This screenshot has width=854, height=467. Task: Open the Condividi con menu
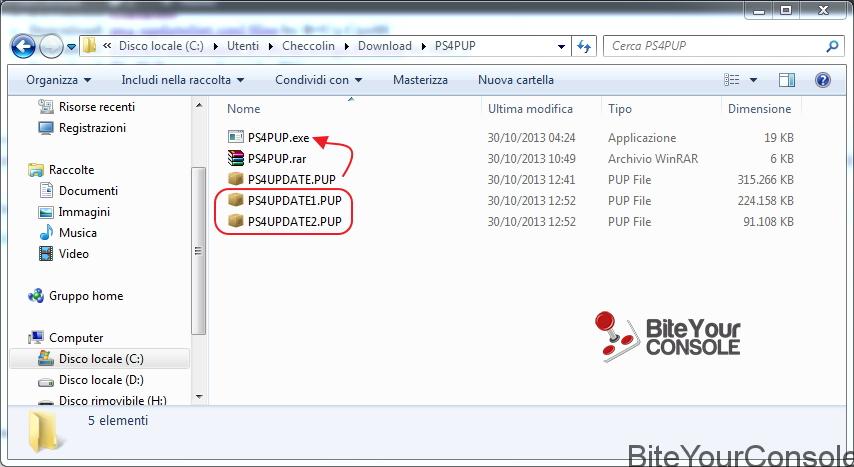(318, 80)
